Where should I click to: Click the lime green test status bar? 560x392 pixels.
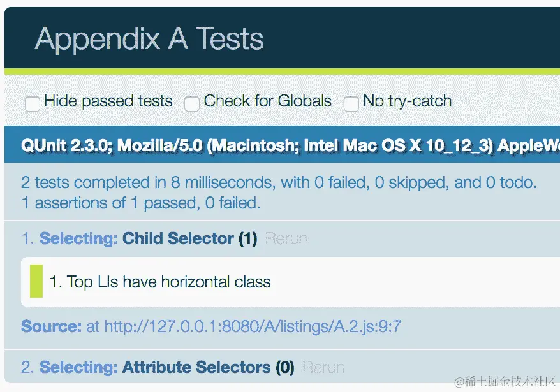pos(281,71)
